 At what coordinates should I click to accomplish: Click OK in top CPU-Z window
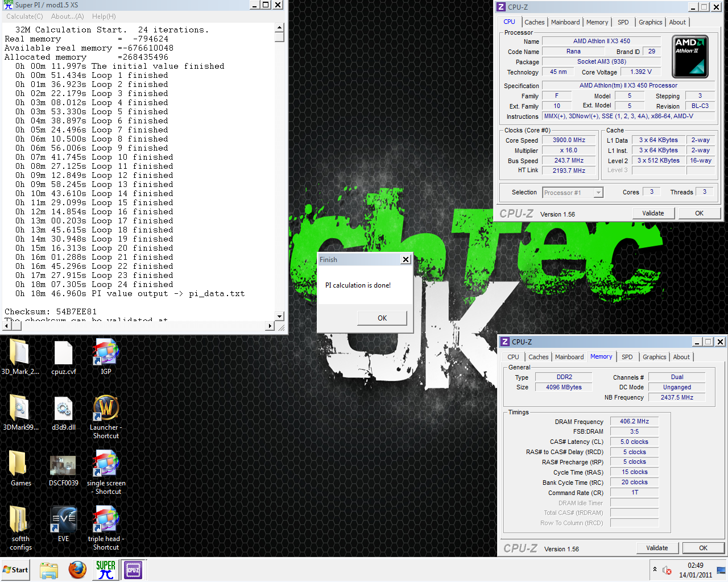pyautogui.click(x=699, y=213)
